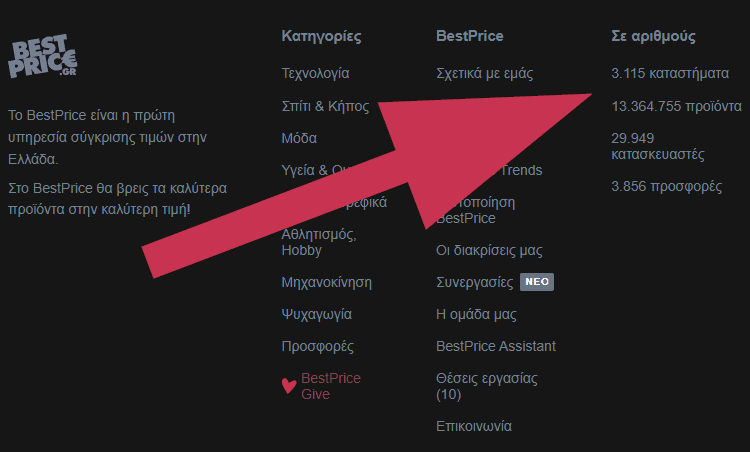This screenshot has width=750, height=452.
Task: Open the Σπίτι & Κήπος category
Action: (x=325, y=106)
